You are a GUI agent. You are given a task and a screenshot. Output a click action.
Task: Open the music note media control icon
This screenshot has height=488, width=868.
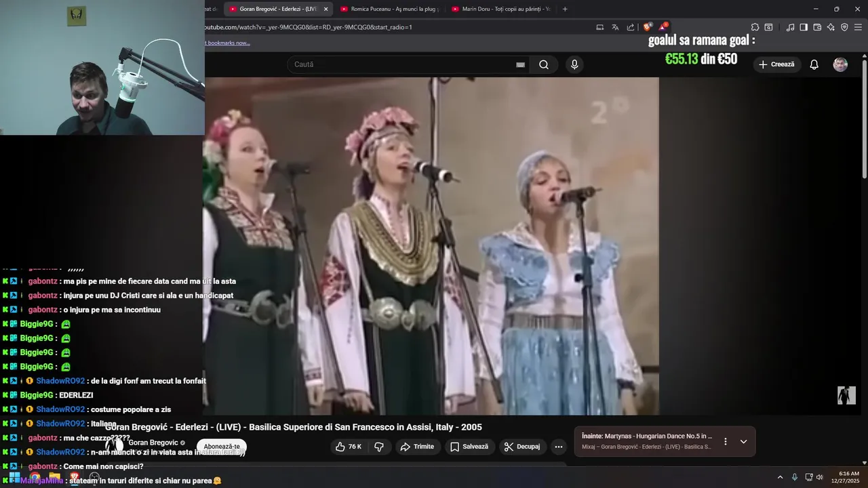790,27
